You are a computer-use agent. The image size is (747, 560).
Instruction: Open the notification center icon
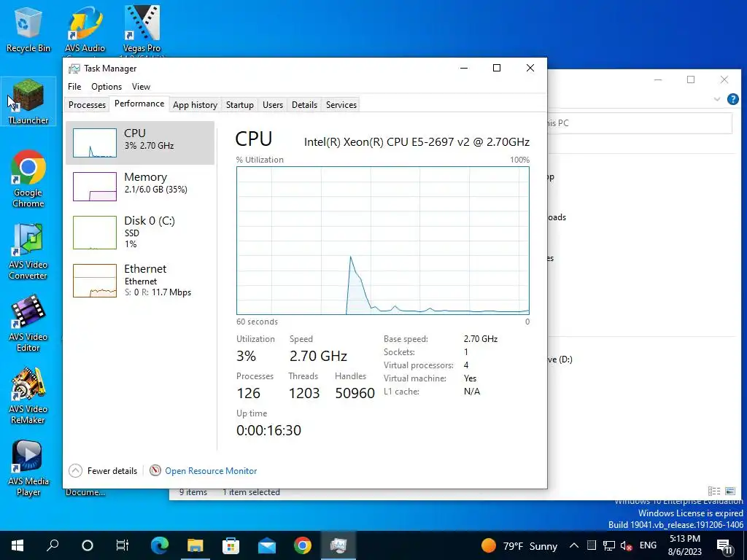tap(724, 546)
